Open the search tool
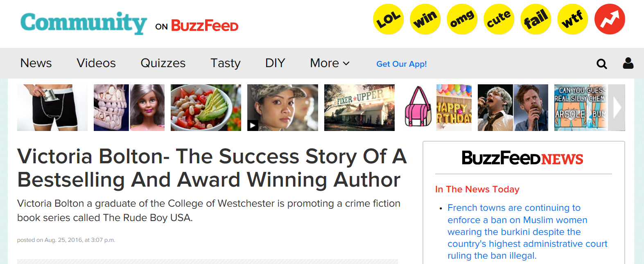Screen dimensions: 644x264 pos(601,63)
